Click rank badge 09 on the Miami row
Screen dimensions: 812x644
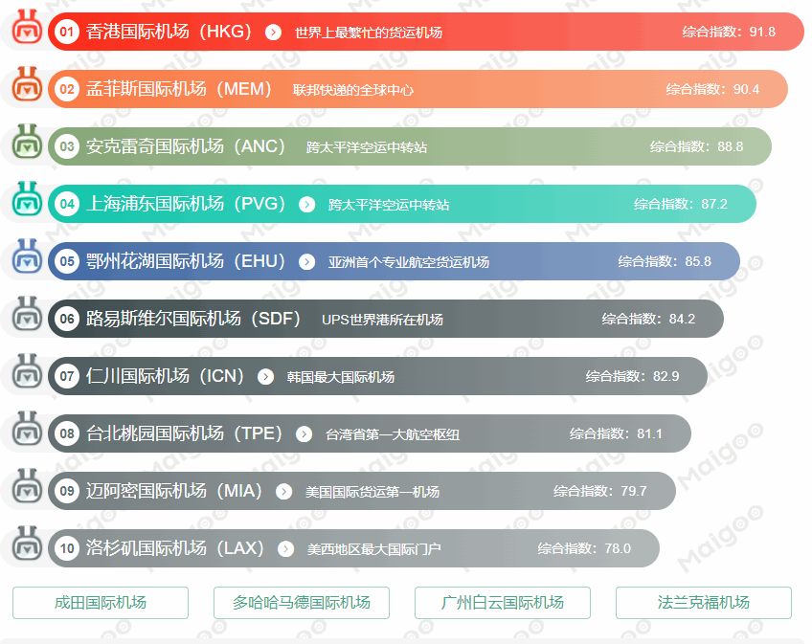(x=67, y=491)
